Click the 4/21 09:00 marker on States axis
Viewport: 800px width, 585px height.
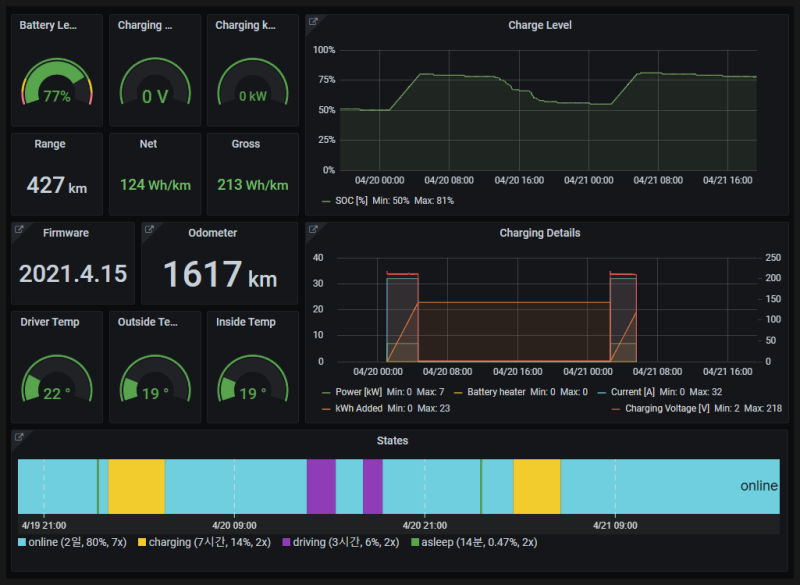pyautogui.click(x=615, y=525)
